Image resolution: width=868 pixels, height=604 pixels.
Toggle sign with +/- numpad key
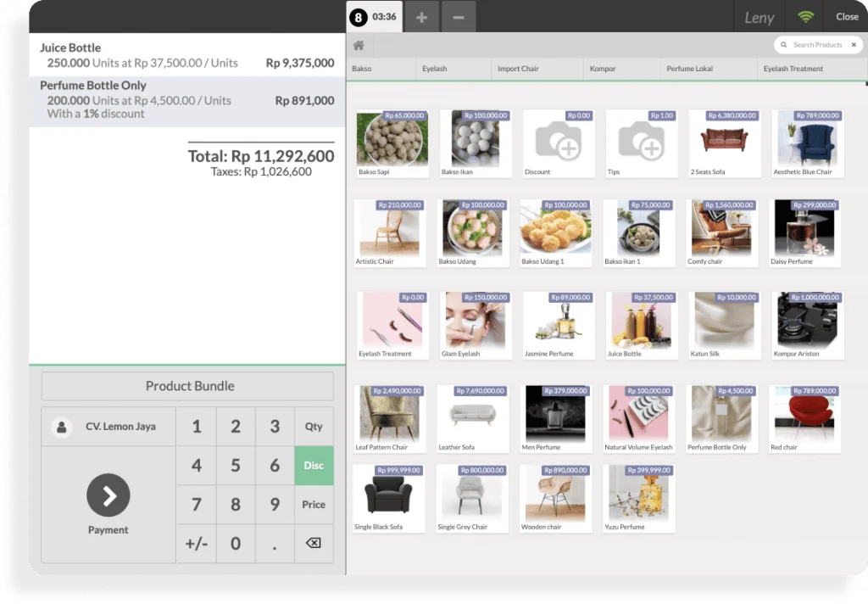click(196, 543)
